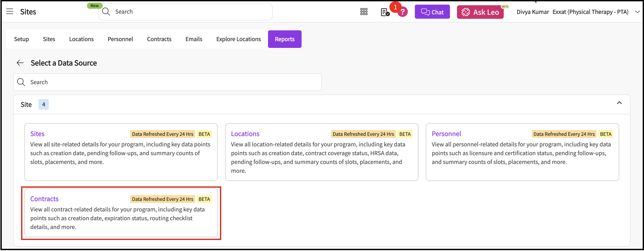Image resolution: width=644 pixels, height=251 pixels.
Task: Open the task checklist icon
Action: click(x=385, y=12)
